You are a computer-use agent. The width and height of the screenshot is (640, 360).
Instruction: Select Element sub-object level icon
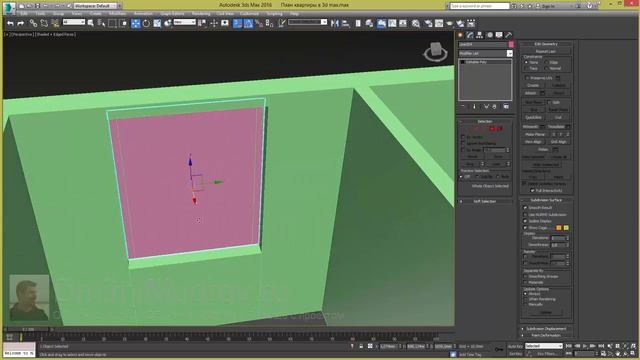(499, 129)
